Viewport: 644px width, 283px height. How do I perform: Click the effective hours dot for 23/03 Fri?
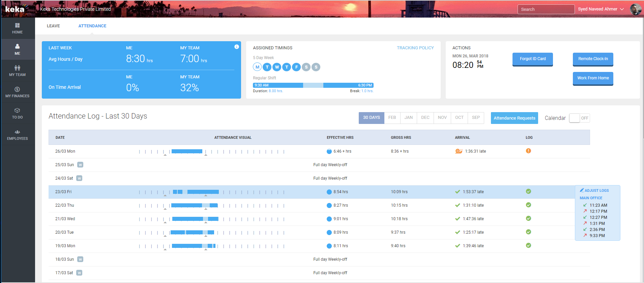[x=329, y=192]
